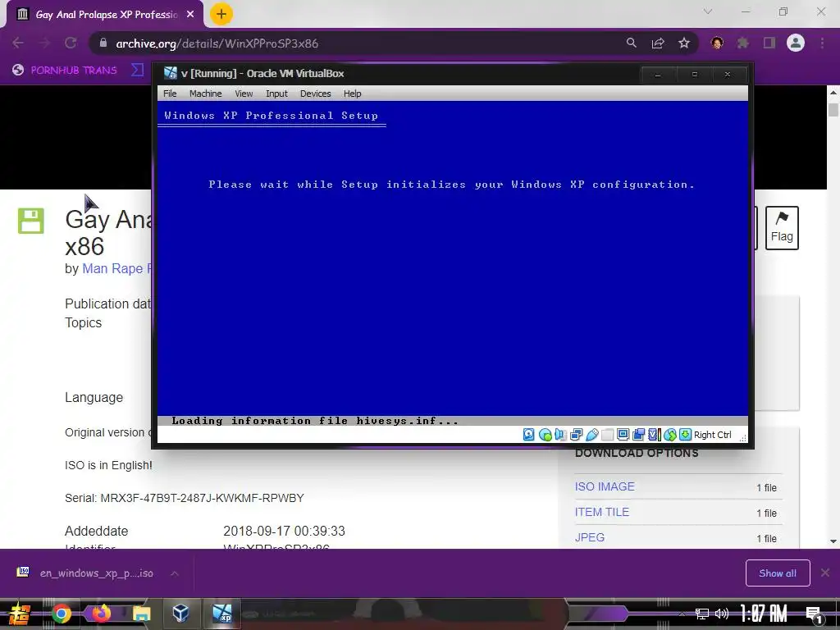The width and height of the screenshot is (840, 630).
Task: Click the round extension avatar icon in Chrome toolbar
Action: (717, 43)
